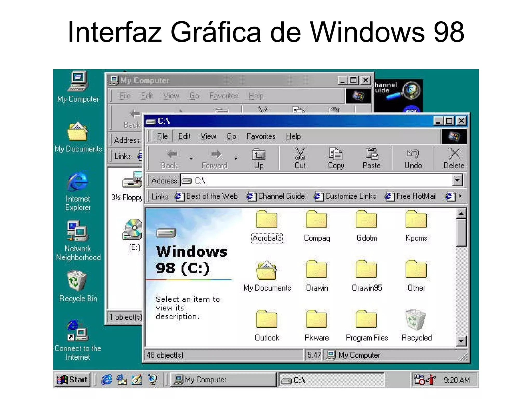Viewport: 532px width, 399px height.
Task: Open Help menu in My Computer window
Action: pyautogui.click(x=256, y=96)
